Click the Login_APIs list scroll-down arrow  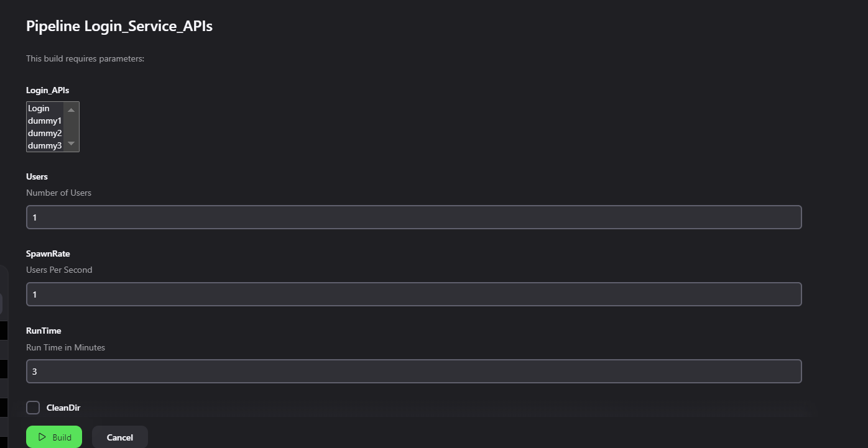pyautogui.click(x=71, y=144)
